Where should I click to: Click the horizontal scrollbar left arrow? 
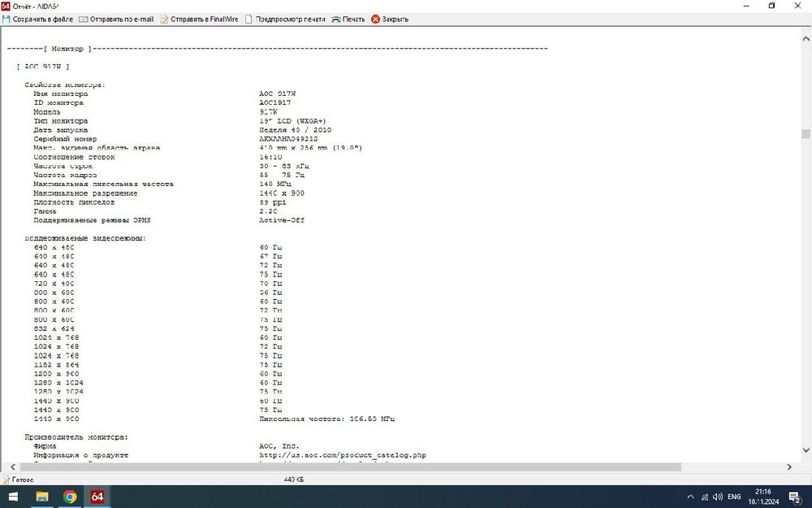13,467
